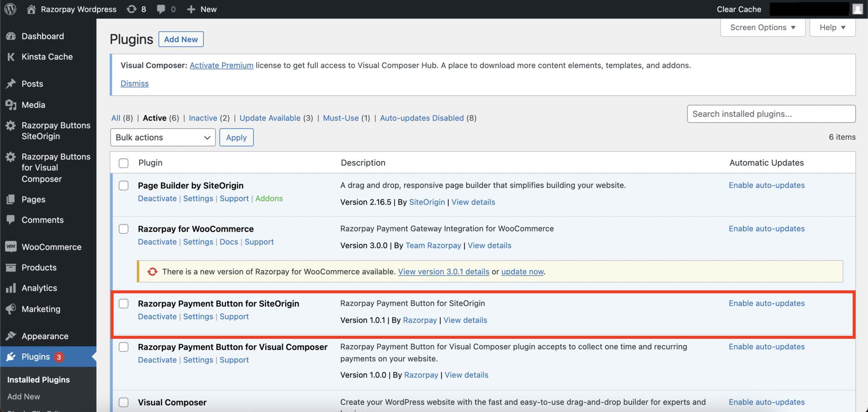Filter plugins by All (8)
Screen dimensions: 868x412
(122, 118)
